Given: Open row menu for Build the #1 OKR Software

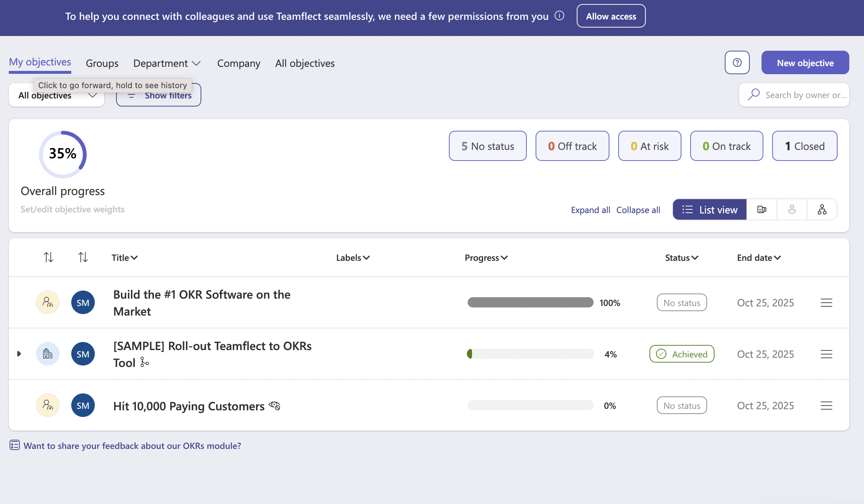Looking at the screenshot, I should coord(826,303).
